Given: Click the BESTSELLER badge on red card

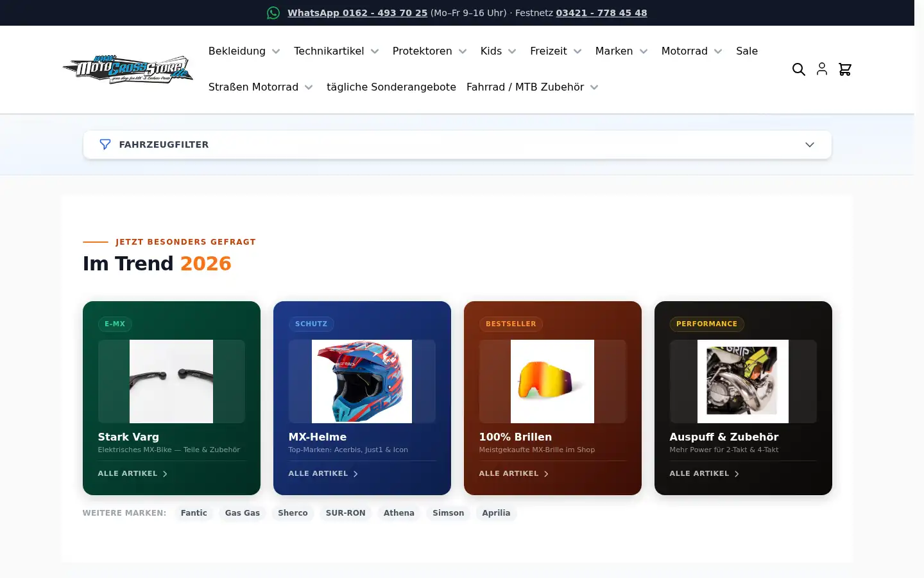Looking at the screenshot, I should [511, 324].
